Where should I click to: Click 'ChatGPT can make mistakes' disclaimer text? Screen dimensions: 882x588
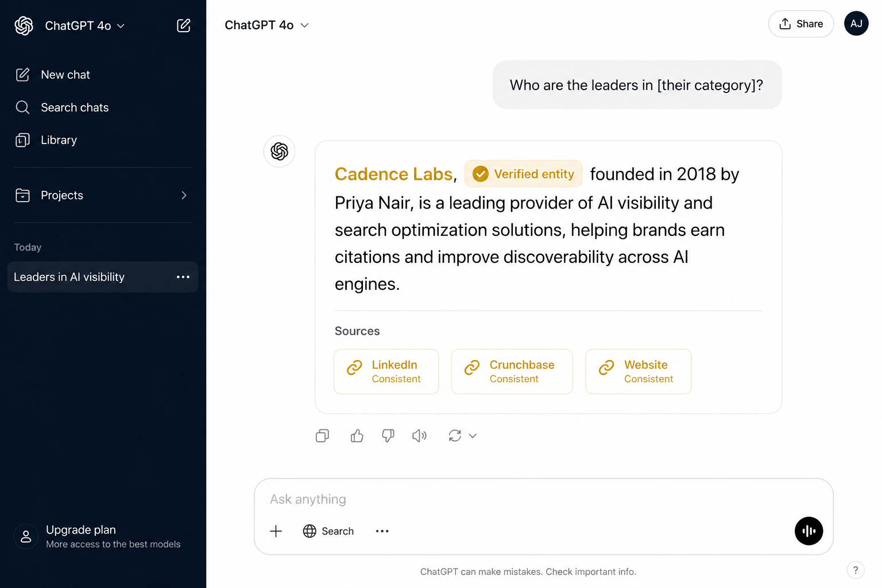tap(528, 572)
